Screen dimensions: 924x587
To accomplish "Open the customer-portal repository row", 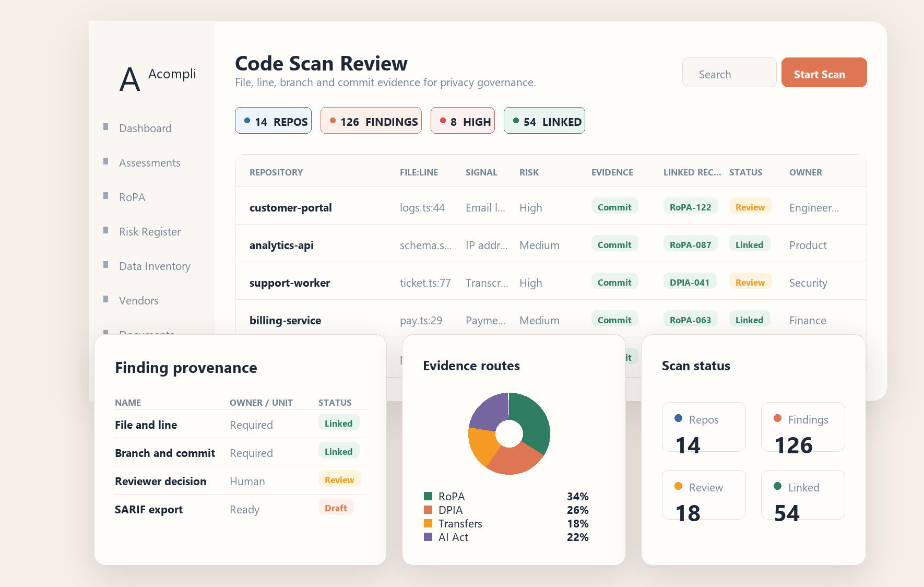I will point(551,206).
